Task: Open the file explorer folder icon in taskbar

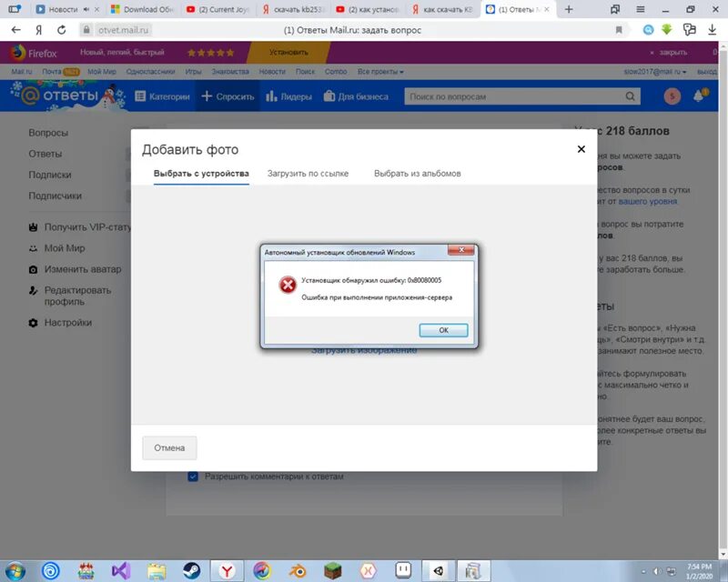Action: (x=156, y=571)
